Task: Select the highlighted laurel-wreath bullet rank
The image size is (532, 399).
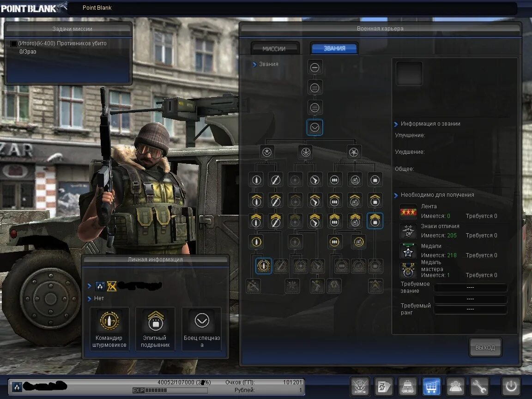Action: point(264,266)
